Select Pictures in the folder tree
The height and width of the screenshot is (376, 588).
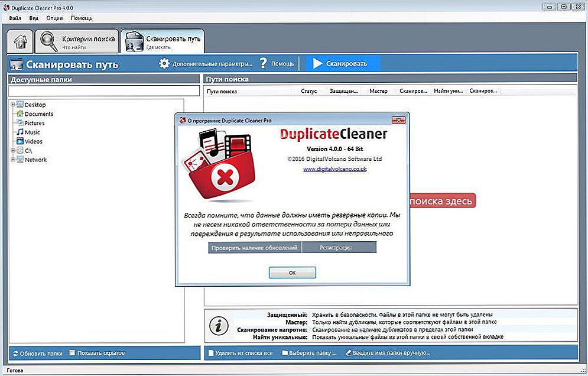pyautogui.click(x=34, y=123)
